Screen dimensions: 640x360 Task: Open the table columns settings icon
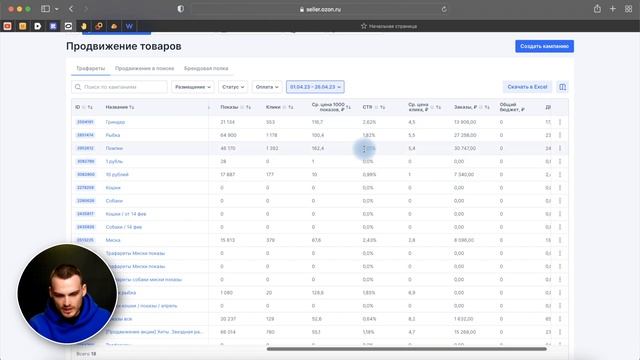[562, 87]
